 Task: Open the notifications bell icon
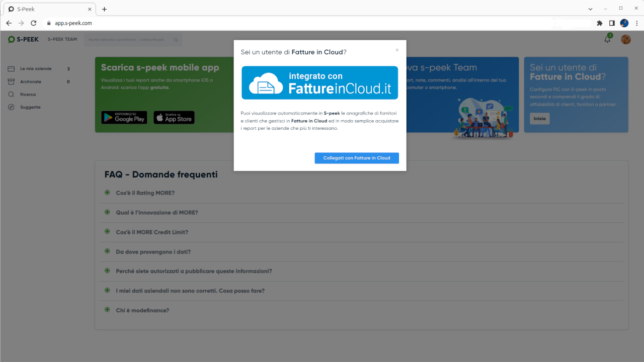(x=607, y=39)
